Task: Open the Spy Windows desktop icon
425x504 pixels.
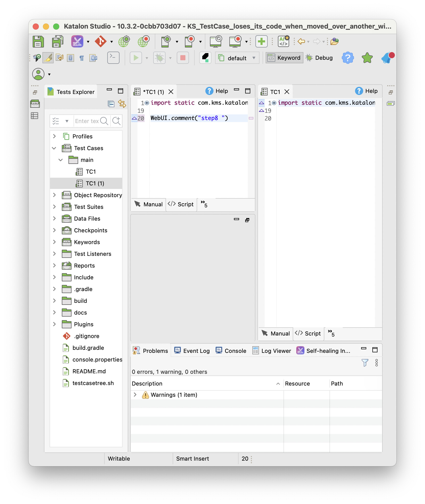Action: point(216,41)
